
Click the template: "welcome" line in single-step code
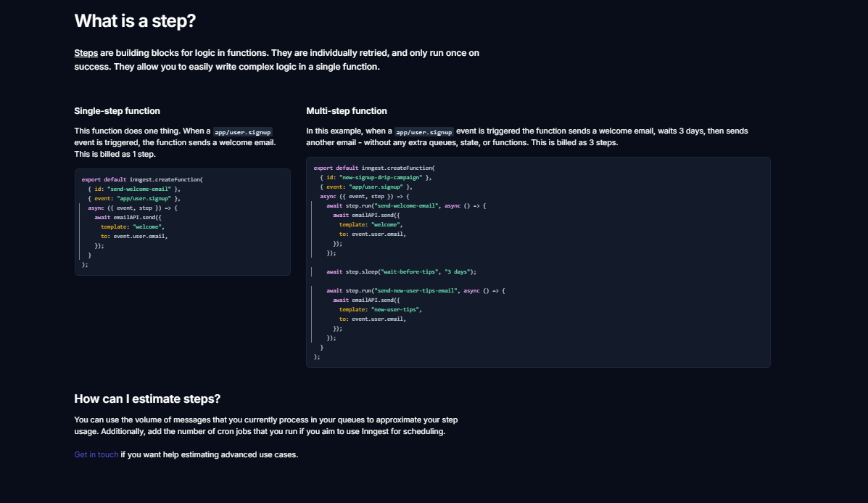point(132,226)
